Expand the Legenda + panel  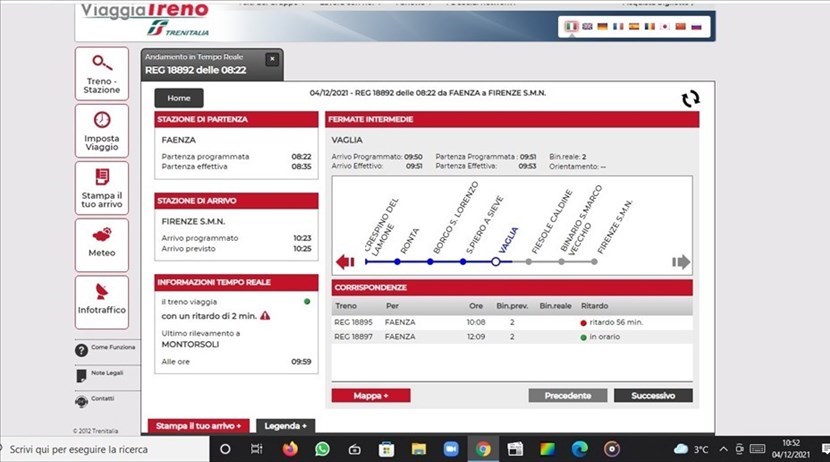tap(286, 426)
